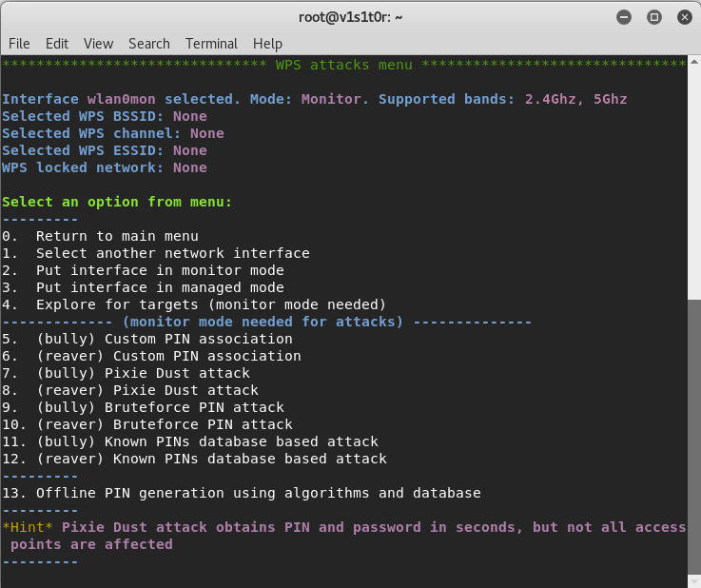Open the File menu
701x588 pixels.
click(x=19, y=44)
